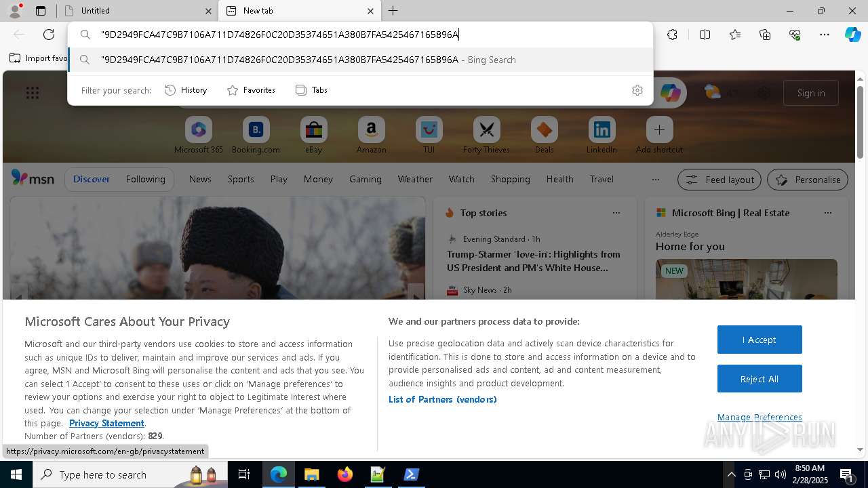Open Browser essentials heart icon
This screenshot has height=488, width=868.
tap(795, 35)
